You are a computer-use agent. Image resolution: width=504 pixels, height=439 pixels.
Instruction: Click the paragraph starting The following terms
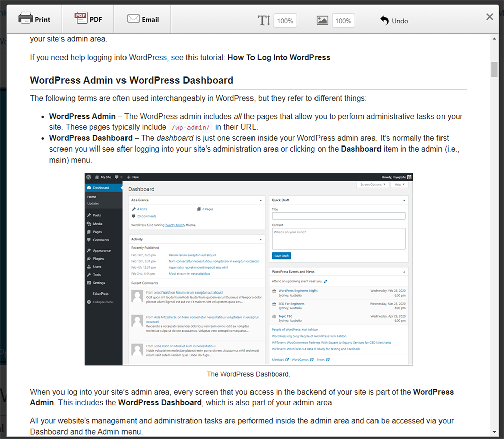point(198,98)
